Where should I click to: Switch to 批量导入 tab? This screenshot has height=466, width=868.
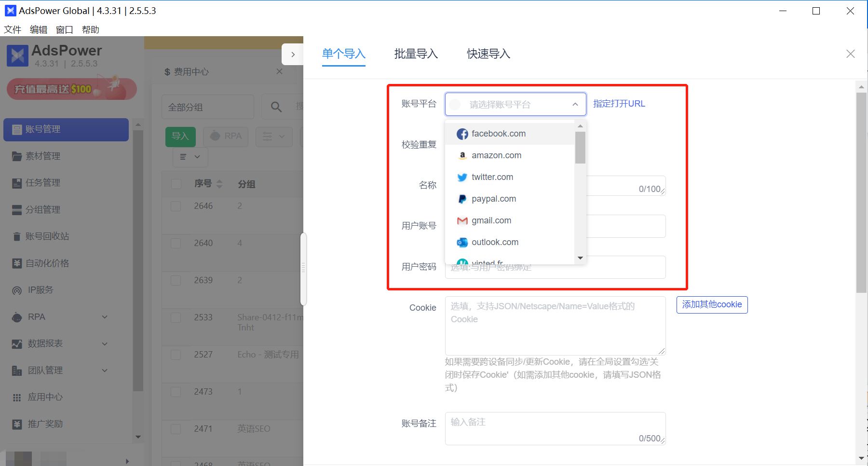point(416,54)
